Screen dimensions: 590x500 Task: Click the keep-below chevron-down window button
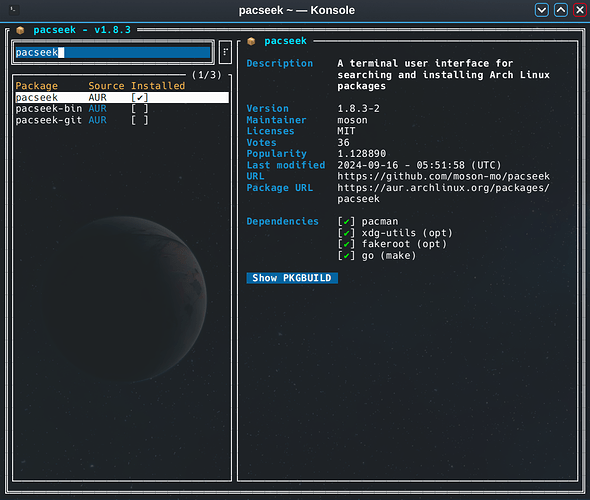coord(542,10)
